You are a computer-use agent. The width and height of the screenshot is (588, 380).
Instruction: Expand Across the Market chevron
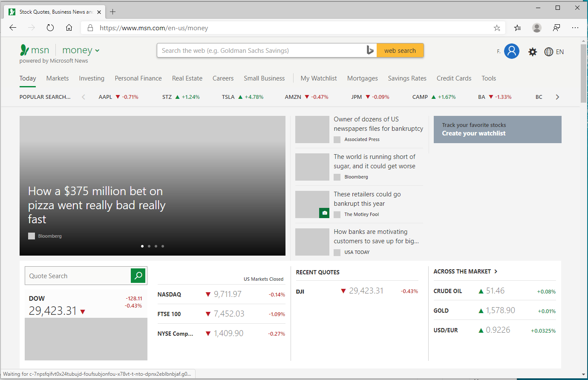pyautogui.click(x=496, y=271)
